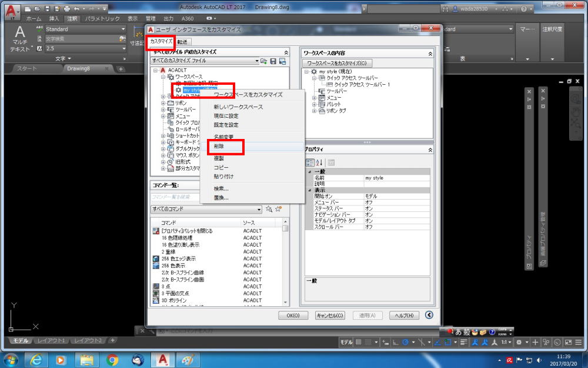Toggle grid display in status bar

click(x=359, y=342)
